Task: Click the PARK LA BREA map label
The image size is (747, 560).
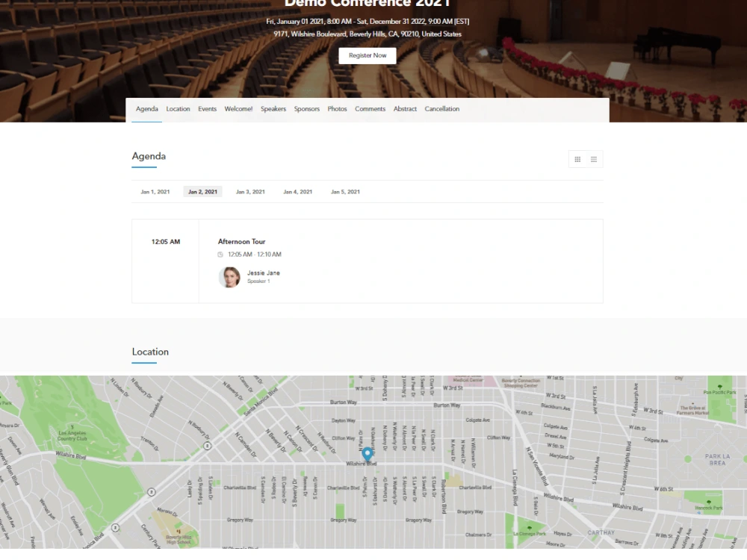Action: (x=717, y=459)
